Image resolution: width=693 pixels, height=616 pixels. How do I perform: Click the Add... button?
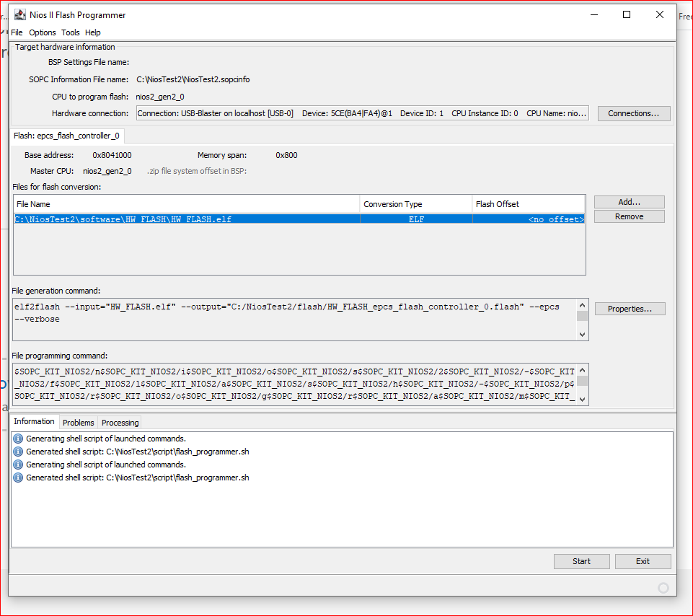click(x=629, y=202)
